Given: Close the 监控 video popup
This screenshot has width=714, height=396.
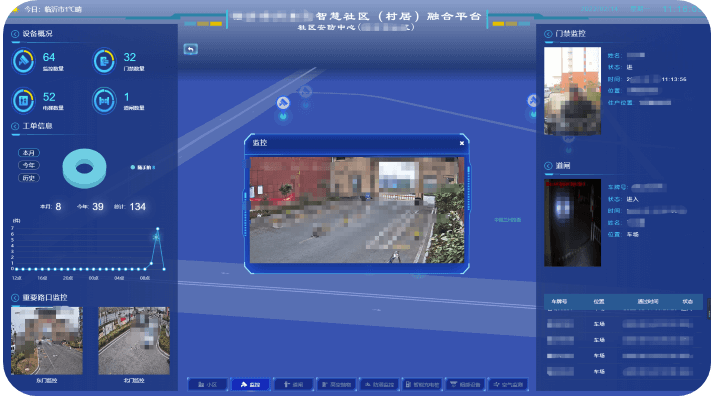Looking at the screenshot, I should [x=462, y=143].
